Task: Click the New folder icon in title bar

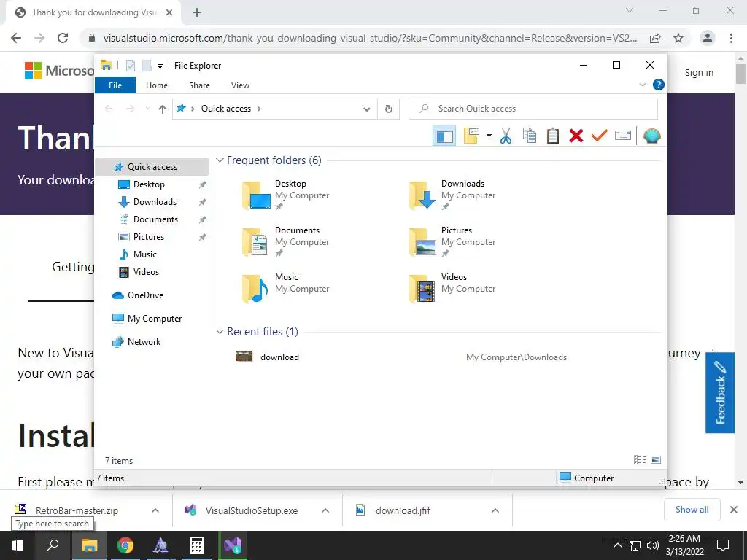Action: (147, 66)
